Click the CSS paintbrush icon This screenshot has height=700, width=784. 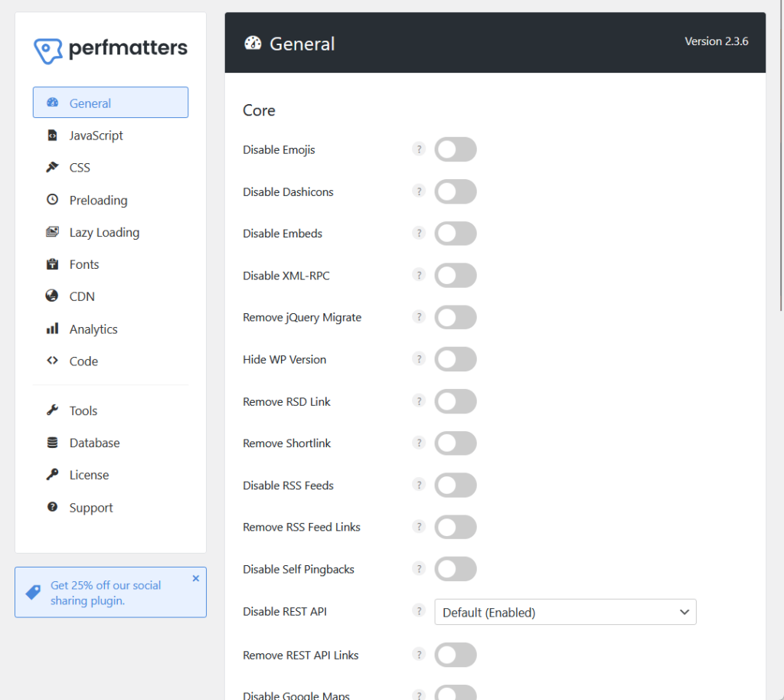point(53,167)
